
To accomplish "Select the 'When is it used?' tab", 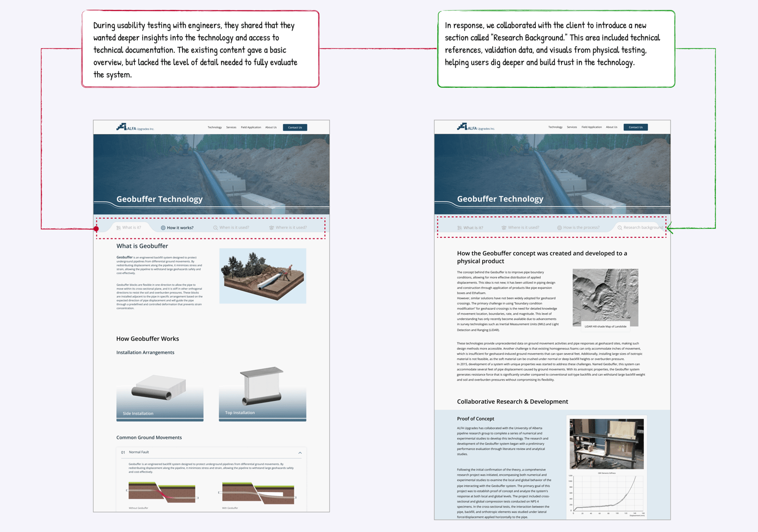I will [232, 228].
